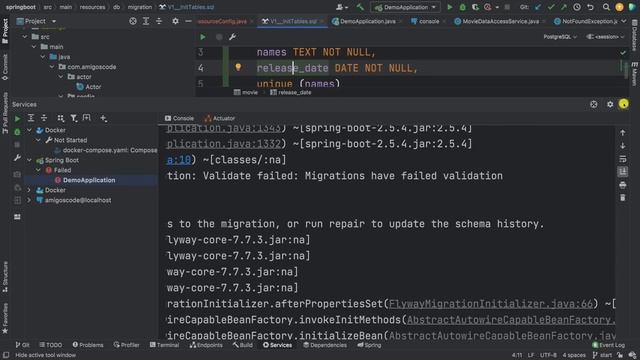Click the release_date breadcrumb below editor

pos(291,93)
